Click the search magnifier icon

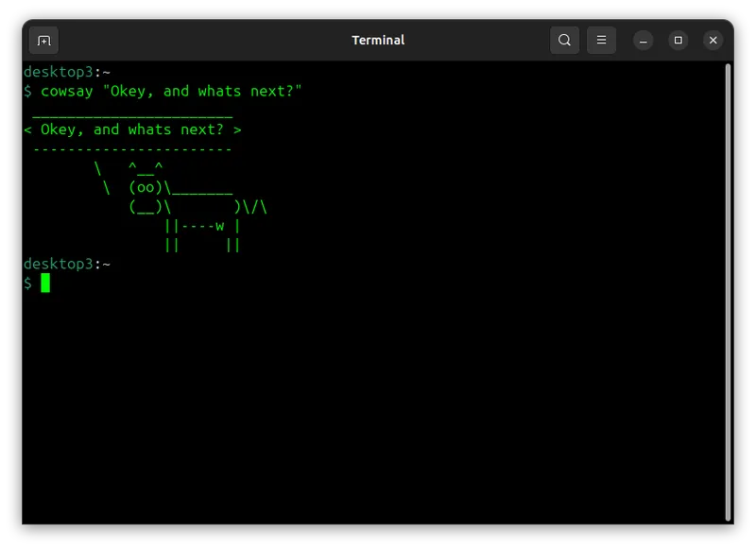pos(564,41)
